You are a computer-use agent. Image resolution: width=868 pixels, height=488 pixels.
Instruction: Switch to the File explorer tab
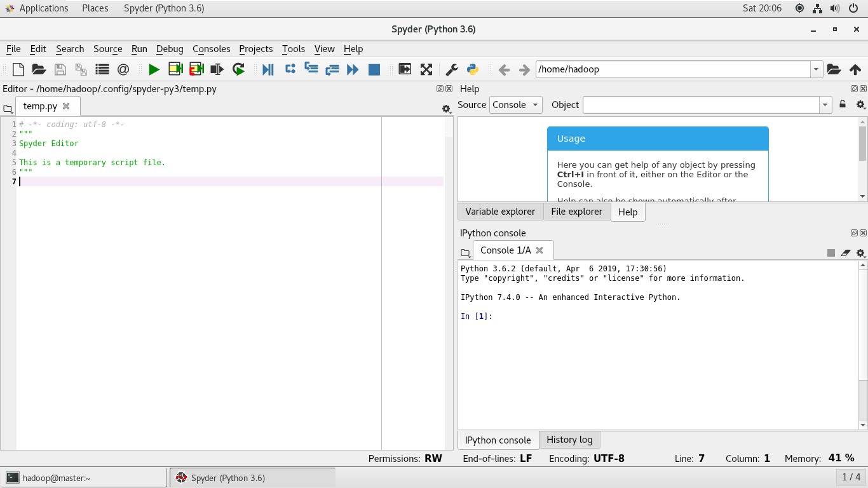(577, 212)
